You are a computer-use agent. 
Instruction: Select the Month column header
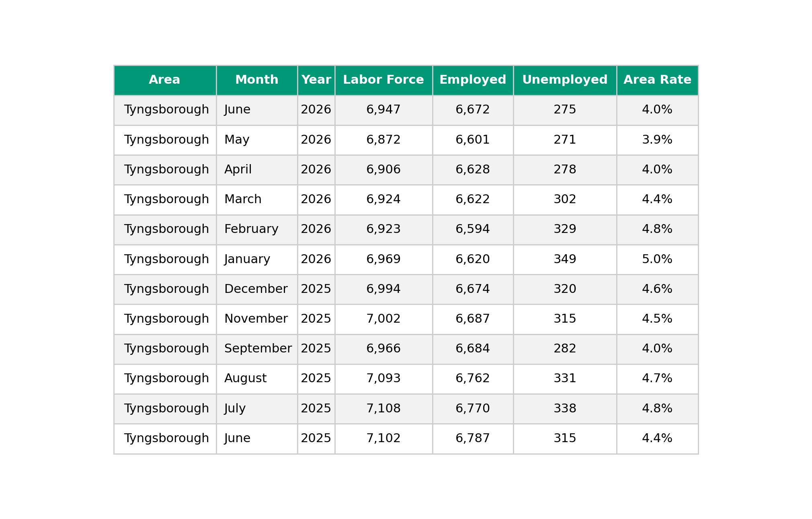[257, 80]
